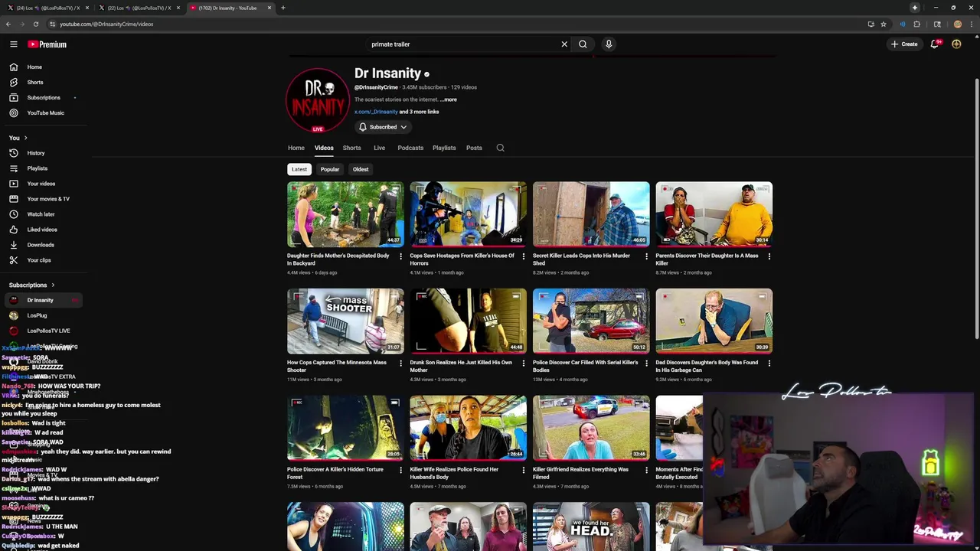Open the account avatar menu
The width and height of the screenshot is (980, 551).
click(956, 44)
